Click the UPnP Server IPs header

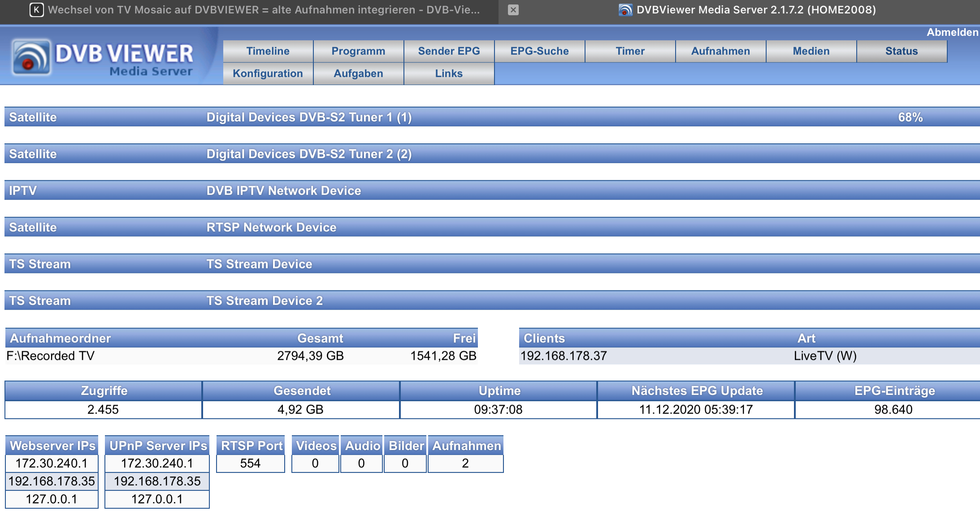(157, 446)
